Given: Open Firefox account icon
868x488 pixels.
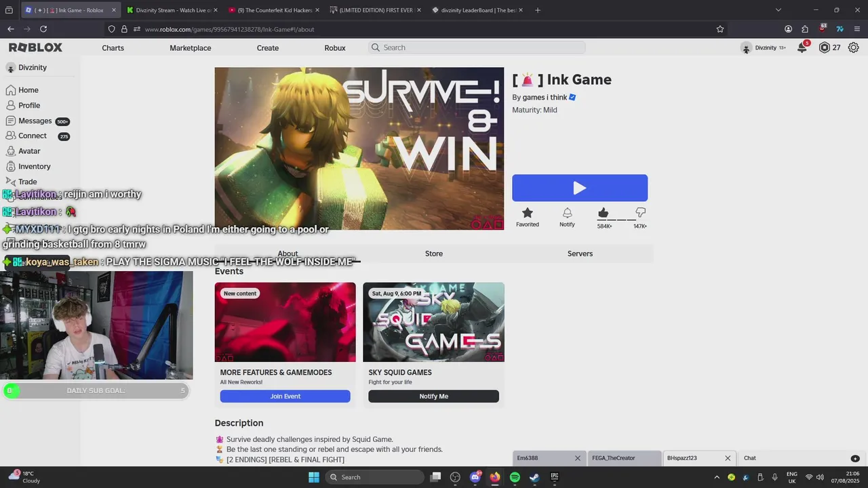Looking at the screenshot, I should click(788, 29).
